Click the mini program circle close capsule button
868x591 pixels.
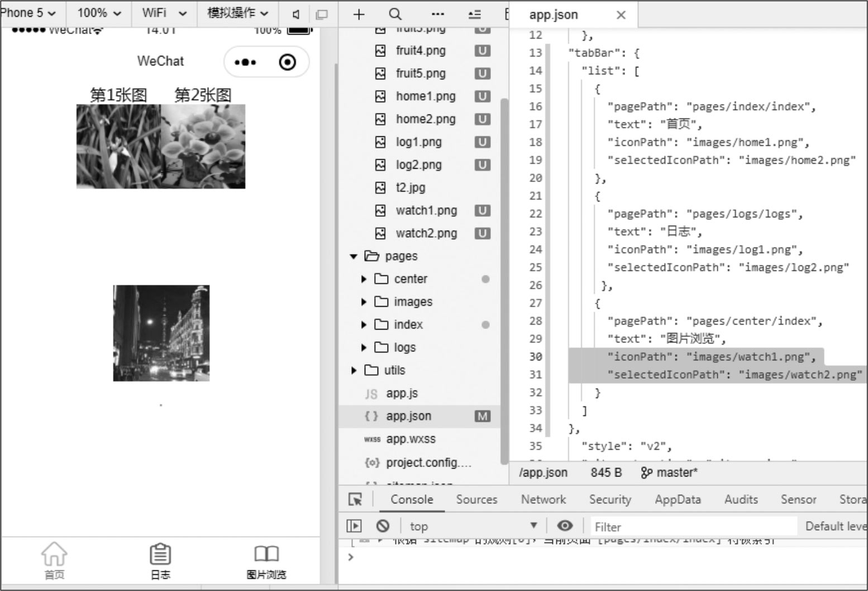tap(287, 62)
